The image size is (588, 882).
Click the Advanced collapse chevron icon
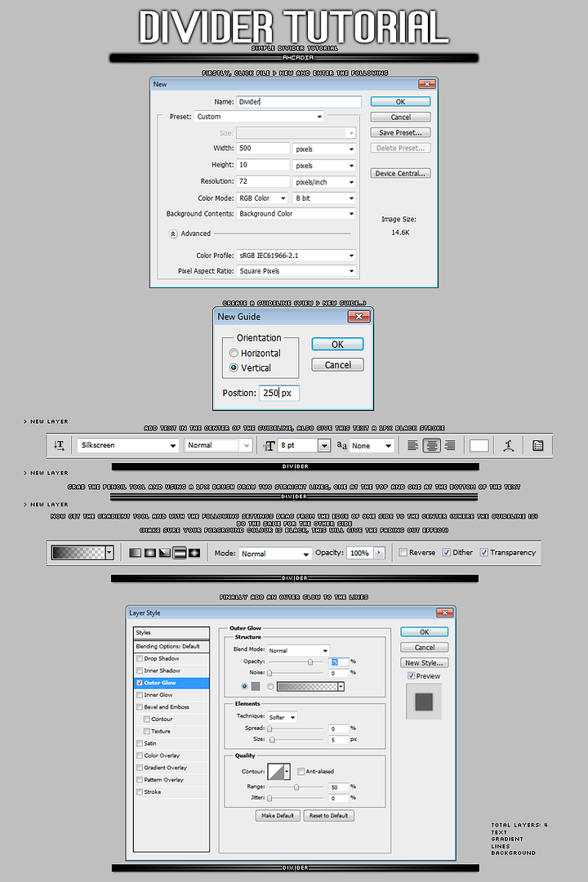[173, 234]
